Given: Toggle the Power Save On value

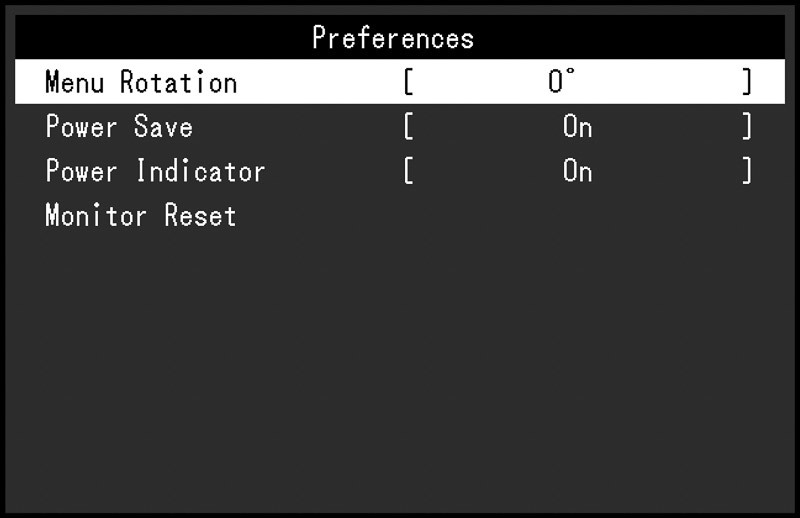Looking at the screenshot, I should (x=578, y=126).
